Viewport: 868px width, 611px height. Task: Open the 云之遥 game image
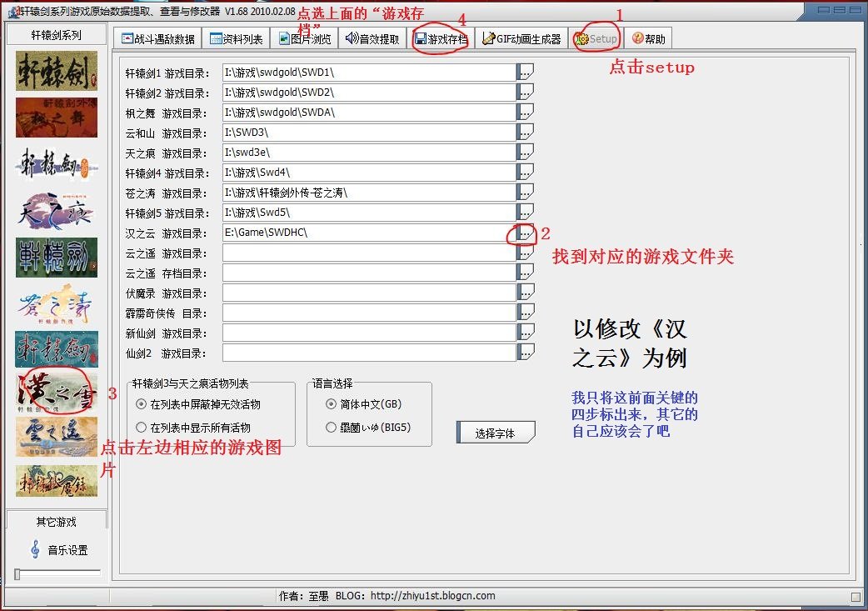point(56,436)
